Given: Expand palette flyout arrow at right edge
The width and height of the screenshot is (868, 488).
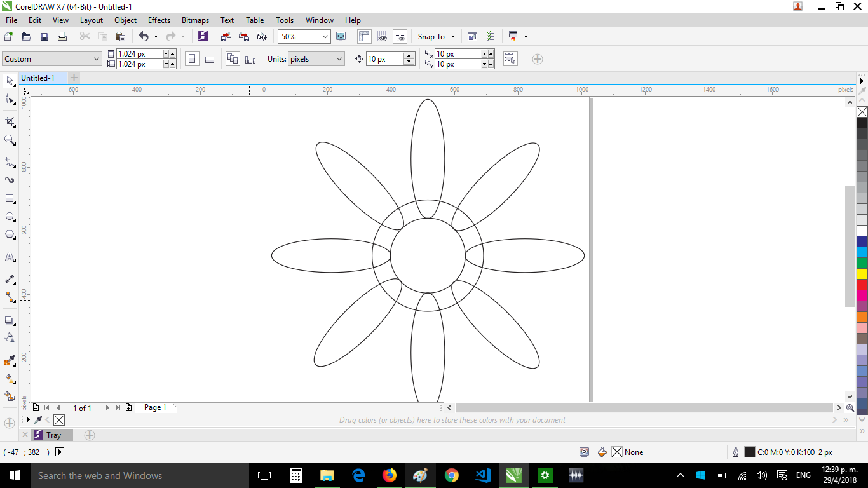Looking at the screenshot, I should coord(862,81).
